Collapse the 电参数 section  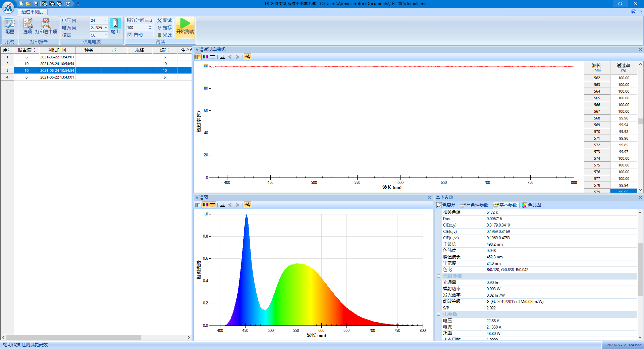click(438, 314)
